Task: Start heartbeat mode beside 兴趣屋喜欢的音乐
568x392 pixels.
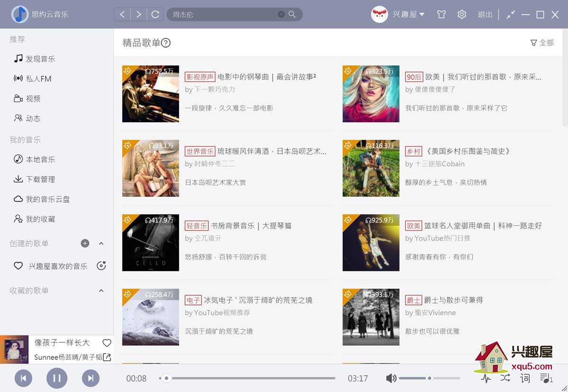Action: click(101, 266)
